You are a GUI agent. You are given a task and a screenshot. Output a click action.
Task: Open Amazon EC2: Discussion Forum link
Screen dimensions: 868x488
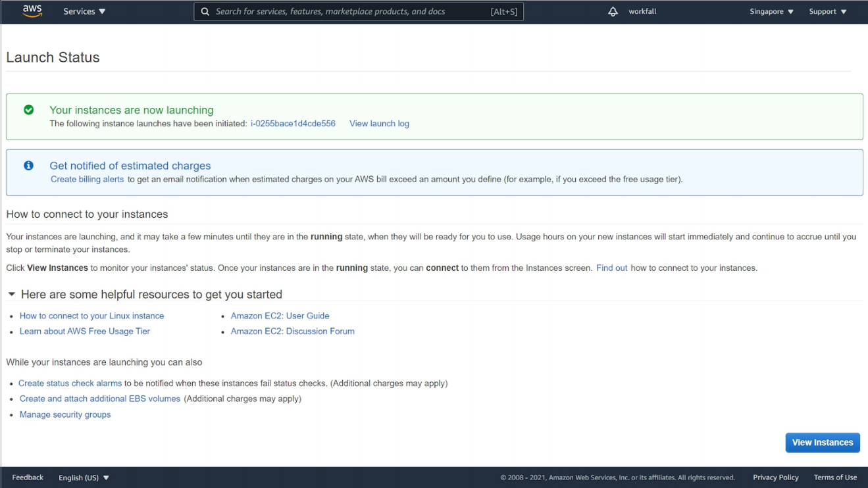pyautogui.click(x=292, y=331)
